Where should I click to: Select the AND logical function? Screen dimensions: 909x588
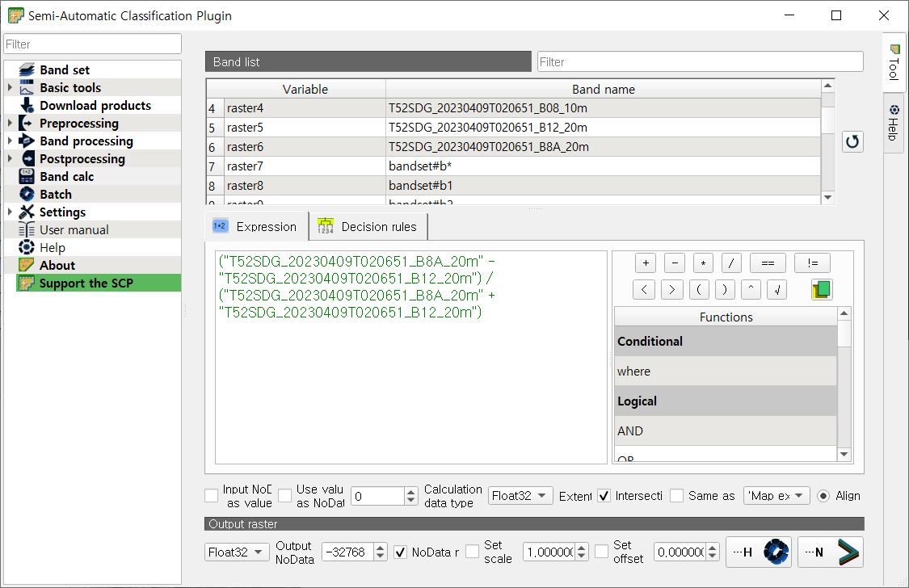pos(726,431)
